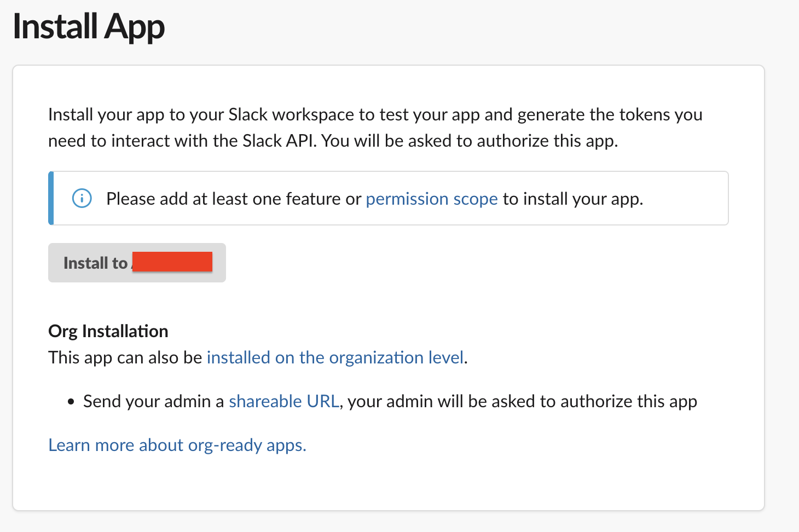Image resolution: width=799 pixels, height=532 pixels.
Task: Click Learn more about org-ready apps
Action: click(x=177, y=445)
